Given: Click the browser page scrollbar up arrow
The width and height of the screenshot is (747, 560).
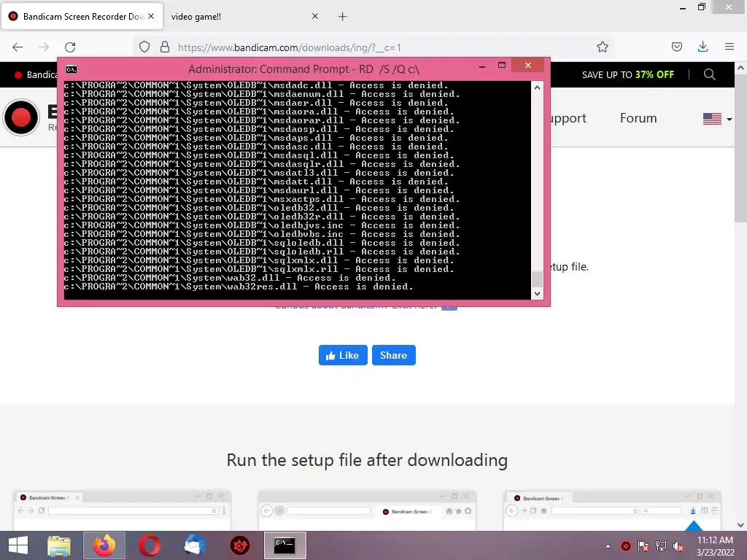Looking at the screenshot, I should coord(740,68).
